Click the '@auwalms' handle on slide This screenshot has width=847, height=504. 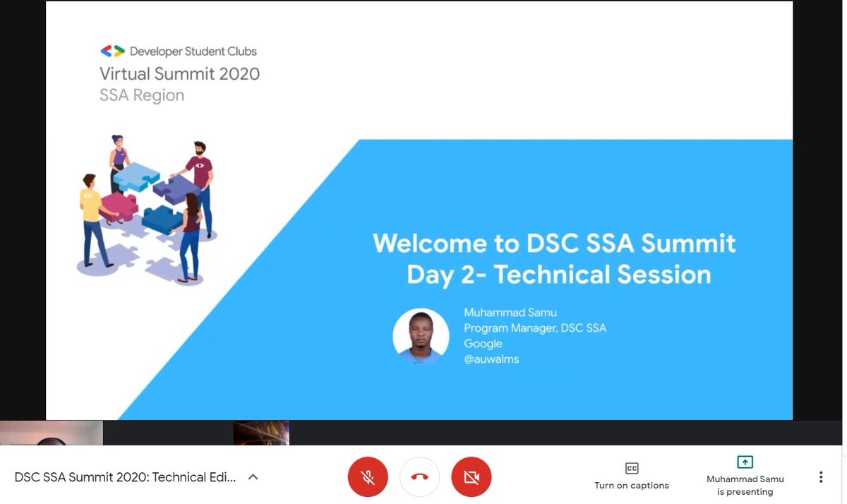[491, 359]
